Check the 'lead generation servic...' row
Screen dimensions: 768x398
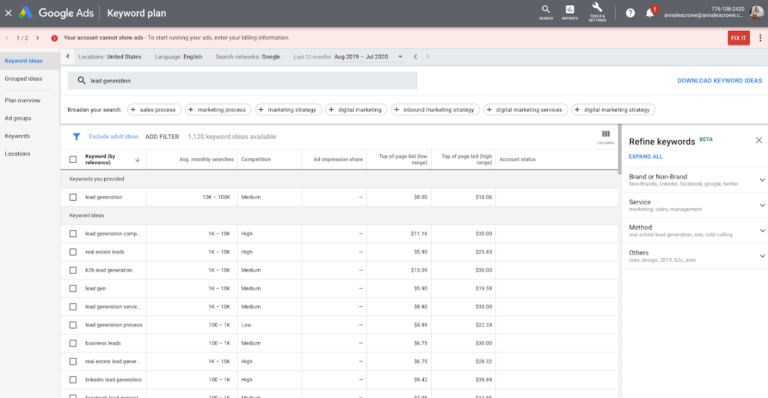(x=73, y=307)
